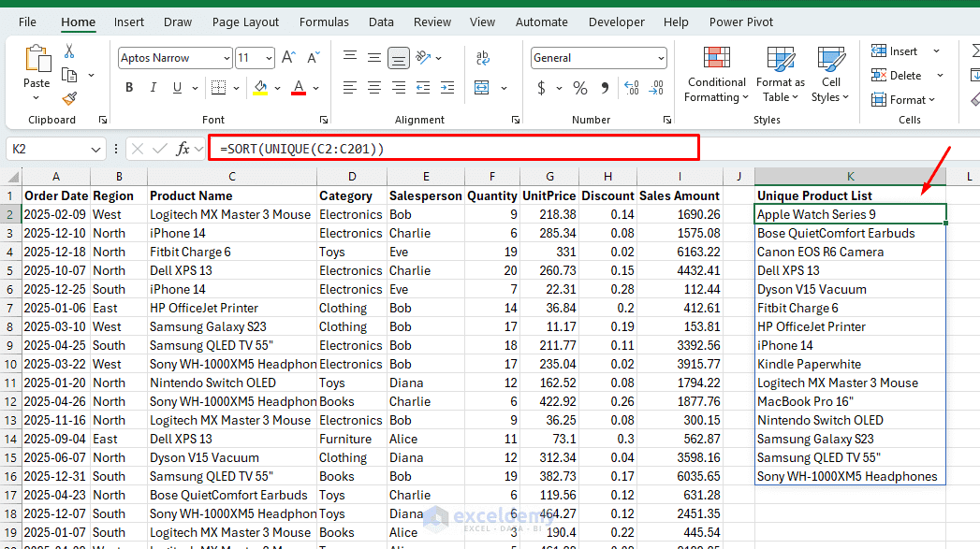Click Increase Indent icon
This screenshot has width=980, height=549.
tap(447, 87)
